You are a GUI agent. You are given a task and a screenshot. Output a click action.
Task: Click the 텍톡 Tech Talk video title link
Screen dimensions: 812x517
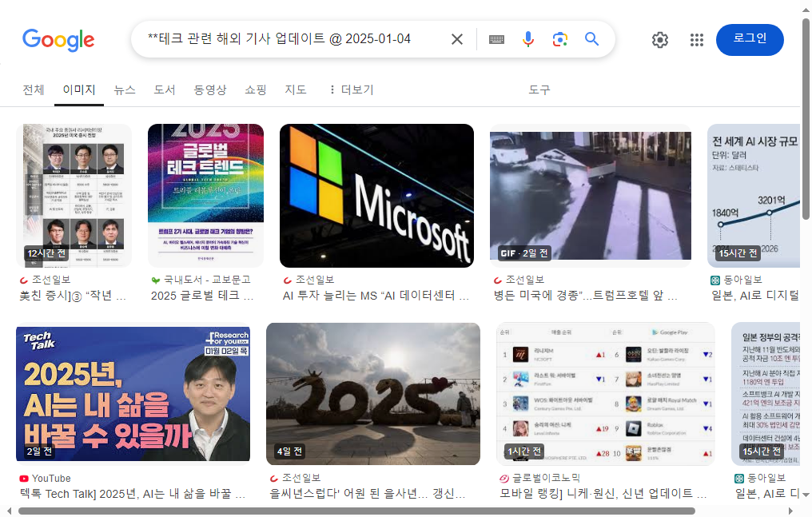[133, 495]
